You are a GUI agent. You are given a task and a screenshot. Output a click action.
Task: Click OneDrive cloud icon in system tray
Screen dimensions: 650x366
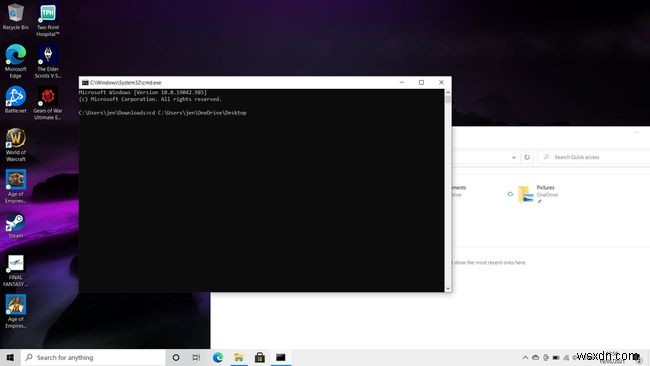point(536,357)
